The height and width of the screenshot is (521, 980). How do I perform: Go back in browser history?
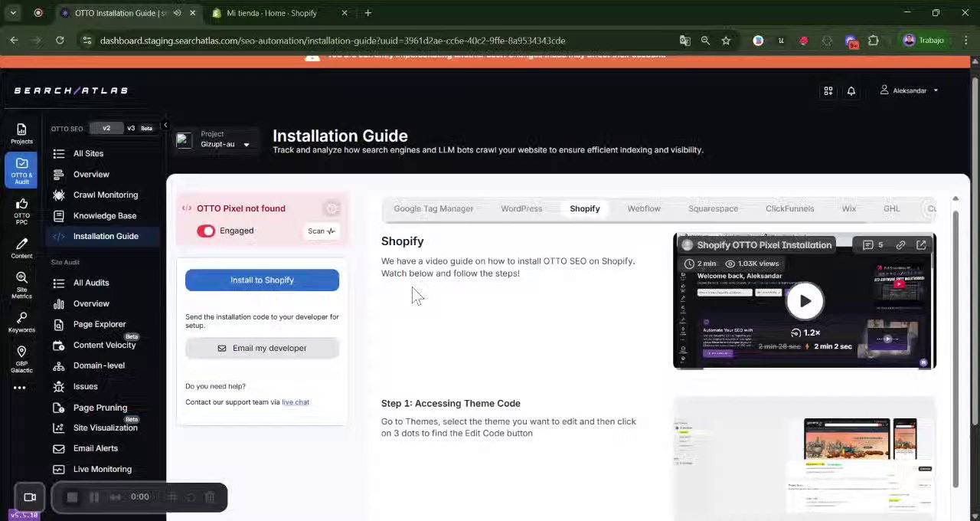[14, 41]
